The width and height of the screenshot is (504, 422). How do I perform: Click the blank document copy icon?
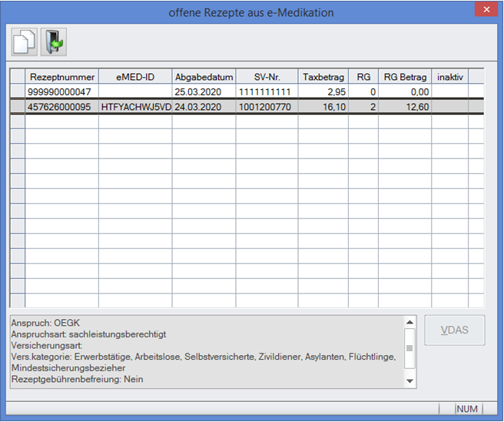tap(25, 42)
